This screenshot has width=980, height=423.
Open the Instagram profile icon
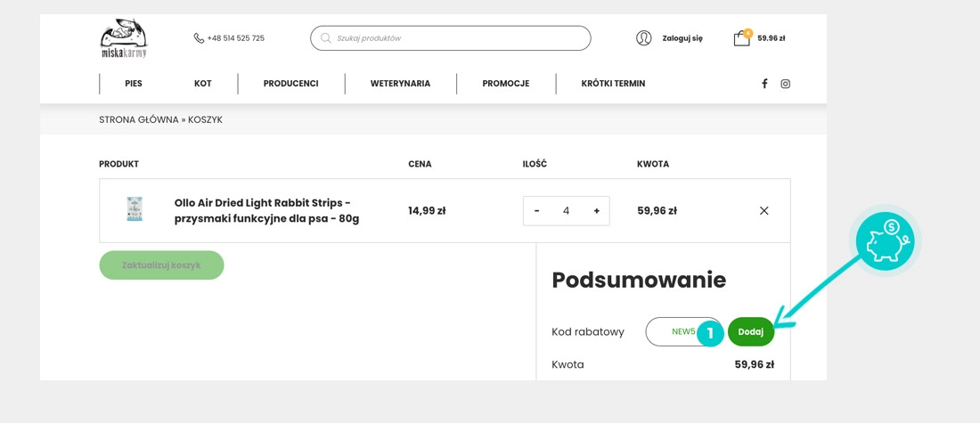click(x=785, y=84)
